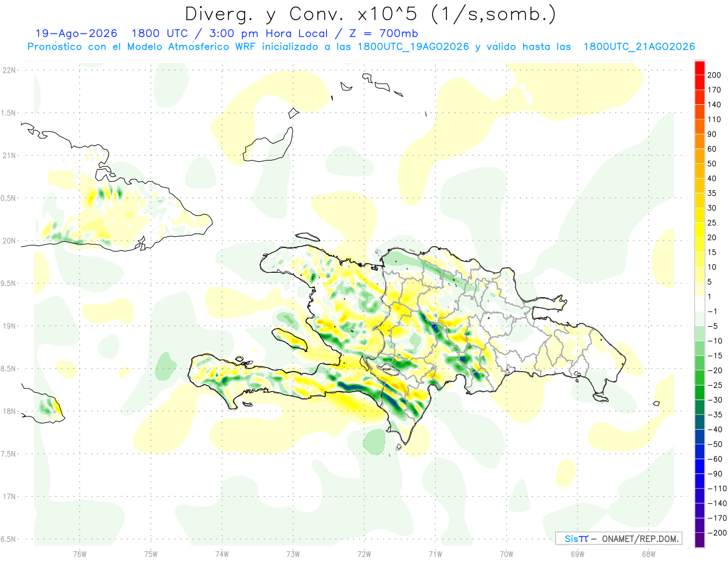Click the latitude label '22N'
This screenshot has height=562, width=728.
click(8, 70)
